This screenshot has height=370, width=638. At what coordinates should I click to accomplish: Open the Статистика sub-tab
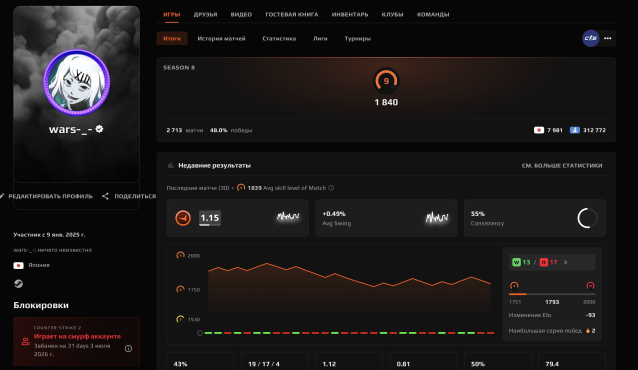tap(279, 38)
